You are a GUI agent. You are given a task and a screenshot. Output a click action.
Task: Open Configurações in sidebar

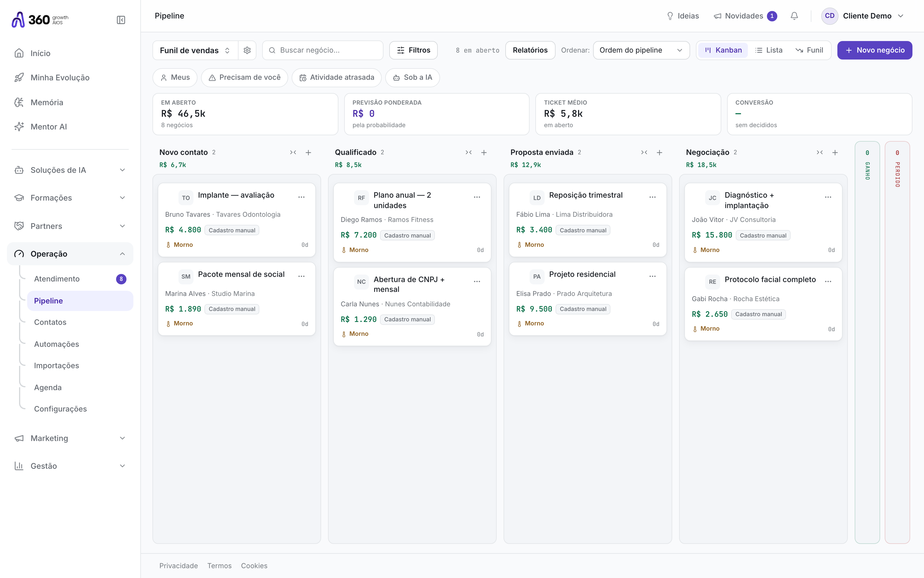click(80, 409)
